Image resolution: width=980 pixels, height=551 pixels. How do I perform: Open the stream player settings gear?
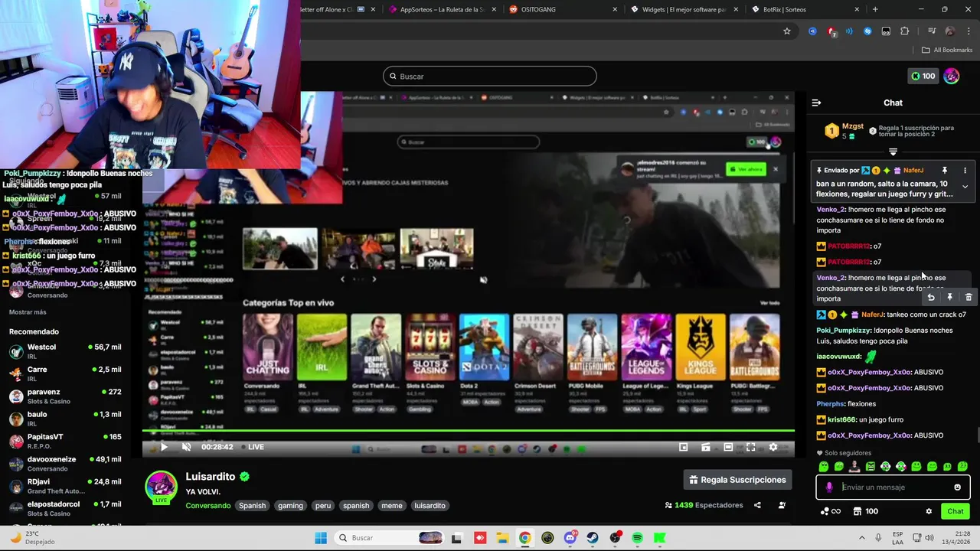(773, 447)
